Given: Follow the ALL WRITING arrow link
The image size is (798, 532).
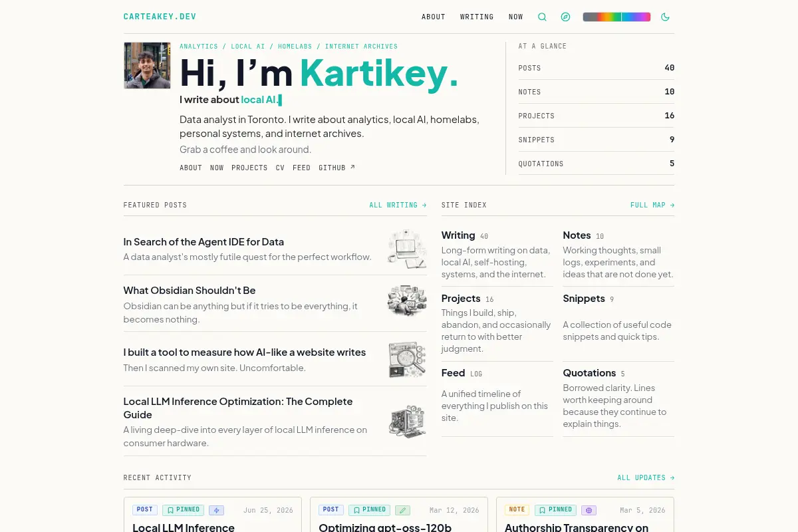Looking at the screenshot, I should tap(398, 205).
